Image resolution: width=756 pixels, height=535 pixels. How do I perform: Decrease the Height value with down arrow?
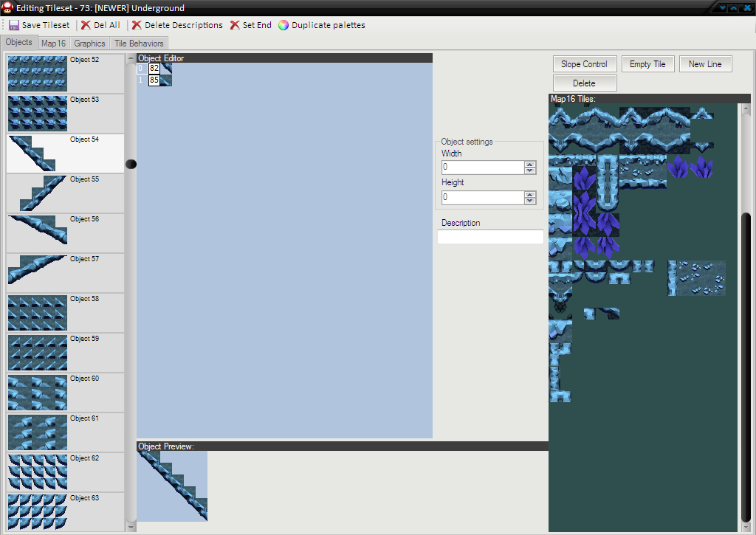[529, 201]
